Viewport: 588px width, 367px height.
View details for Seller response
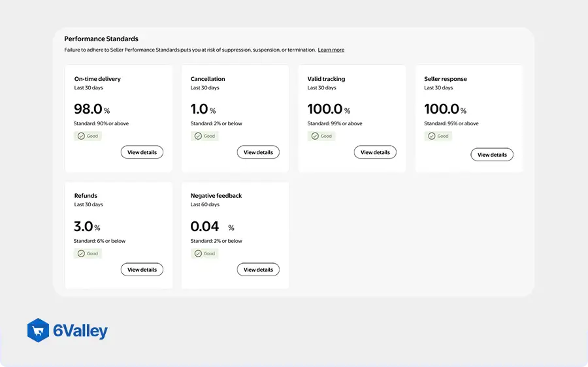[x=492, y=155]
